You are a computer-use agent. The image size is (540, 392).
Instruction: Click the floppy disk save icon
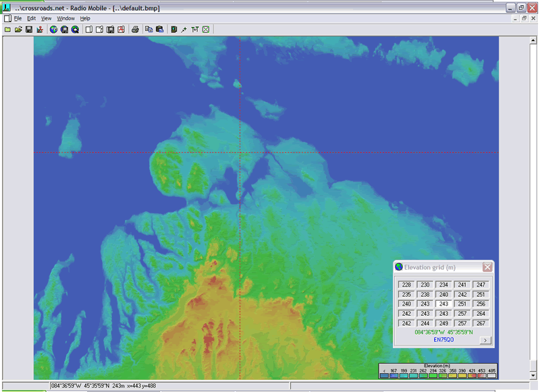coord(29,30)
